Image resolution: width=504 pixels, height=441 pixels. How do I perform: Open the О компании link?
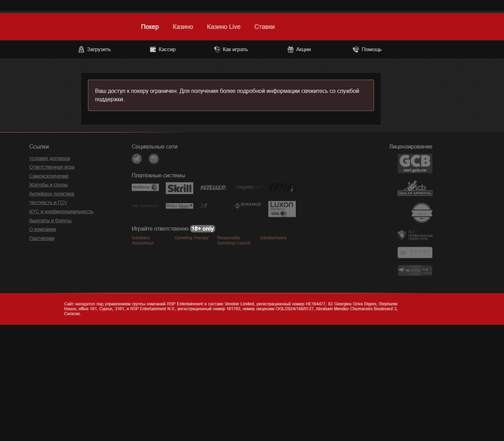point(42,229)
